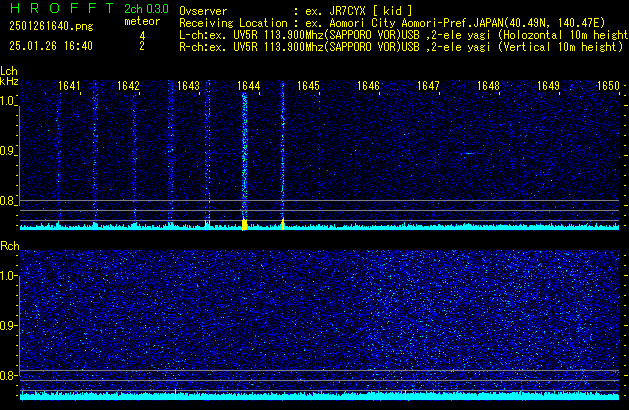Click the 1644 time marker
The height and width of the screenshot is (410, 629).
[x=248, y=86]
